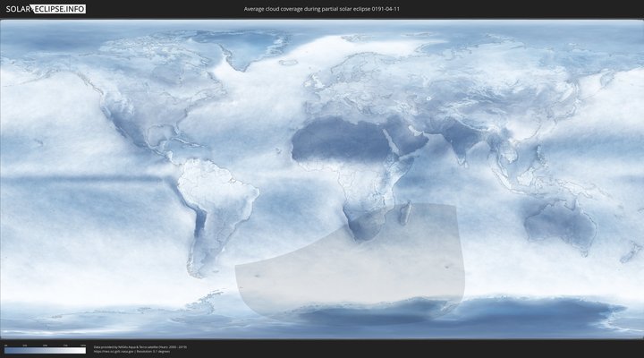
Task: Click the 'Data provided by' satellite credit line
Action: click(140, 347)
